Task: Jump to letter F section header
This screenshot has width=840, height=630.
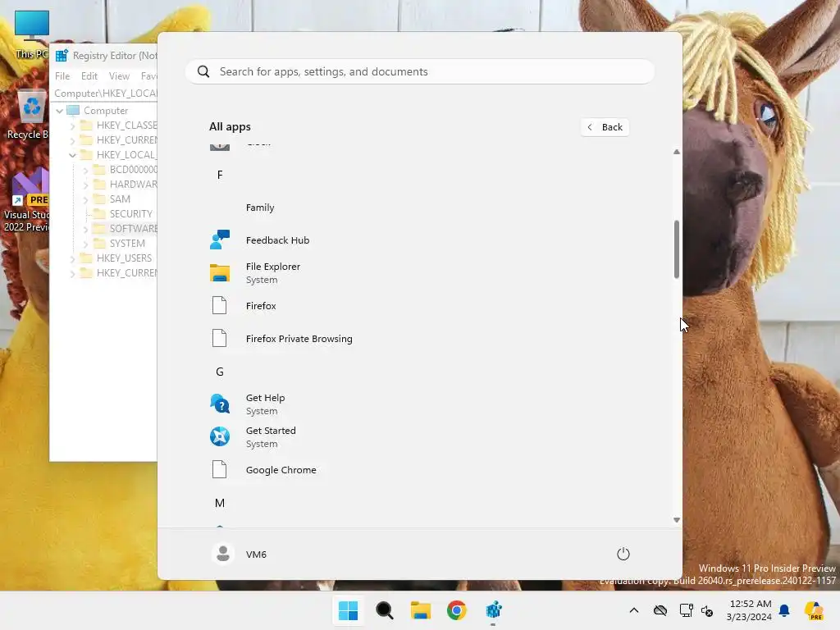Action: [220, 175]
